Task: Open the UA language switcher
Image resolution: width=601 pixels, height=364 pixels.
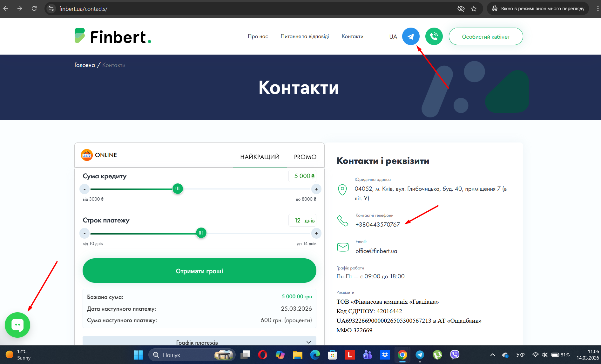Action: tap(393, 36)
